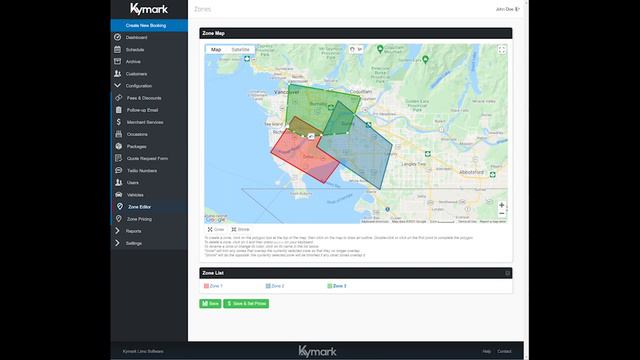Image resolution: width=640 pixels, height=360 pixels.
Task: Click the Kymark logo at top left
Action: (x=149, y=9)
